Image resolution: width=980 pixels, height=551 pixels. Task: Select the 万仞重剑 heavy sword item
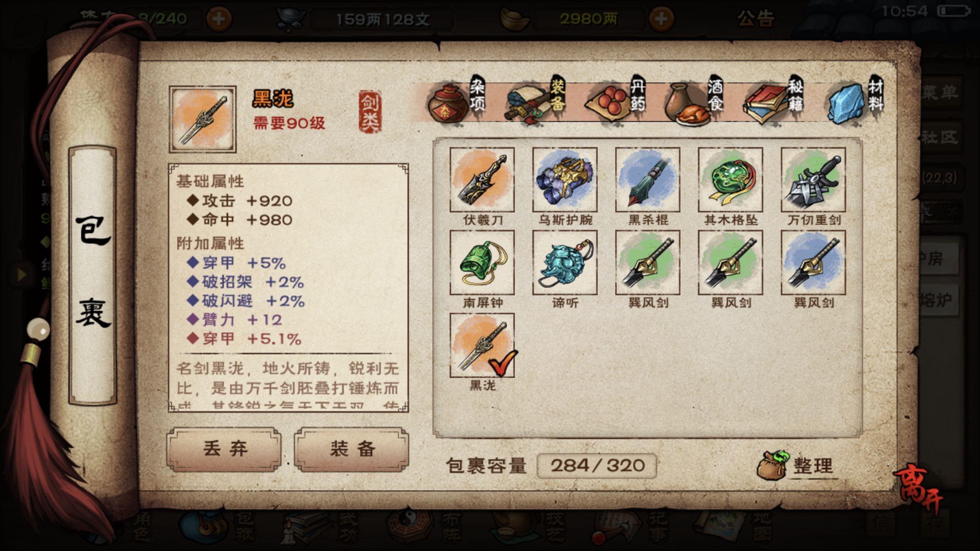coord(813,180)
